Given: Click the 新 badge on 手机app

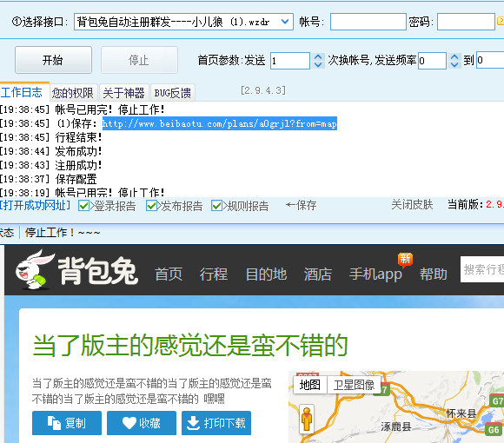Looking at the screenshot, I should [x=405, y=259].
